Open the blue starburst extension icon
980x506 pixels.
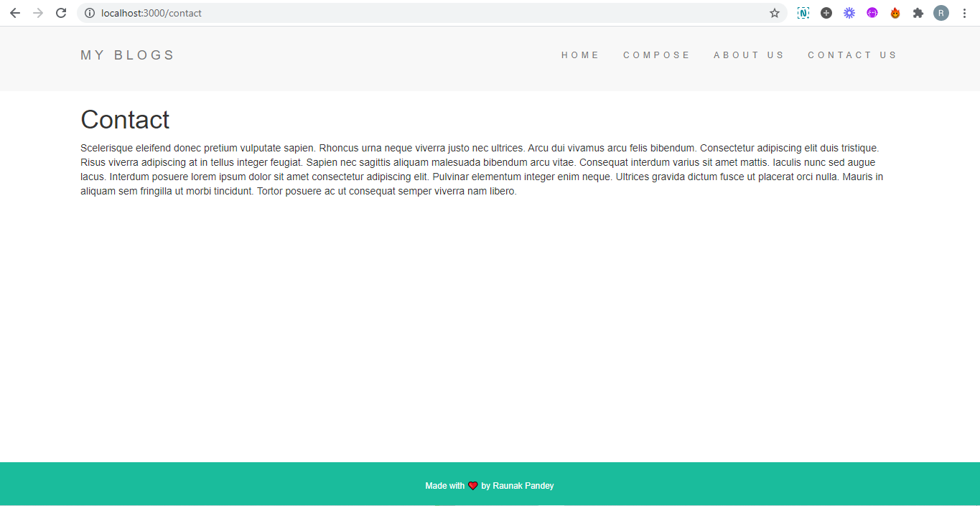pyautogui.click(x=849, y=13)
